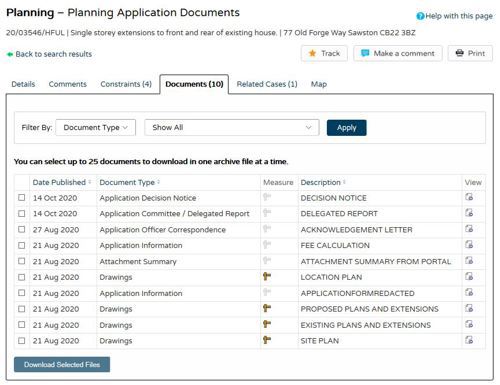Click the sort arrows on Description column

[344, 182]
